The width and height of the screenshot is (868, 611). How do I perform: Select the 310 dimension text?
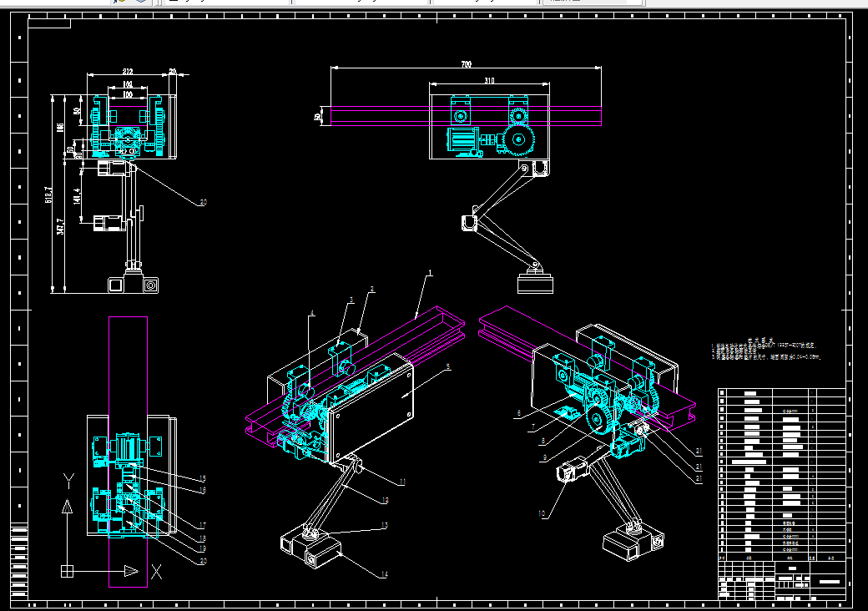489,80
